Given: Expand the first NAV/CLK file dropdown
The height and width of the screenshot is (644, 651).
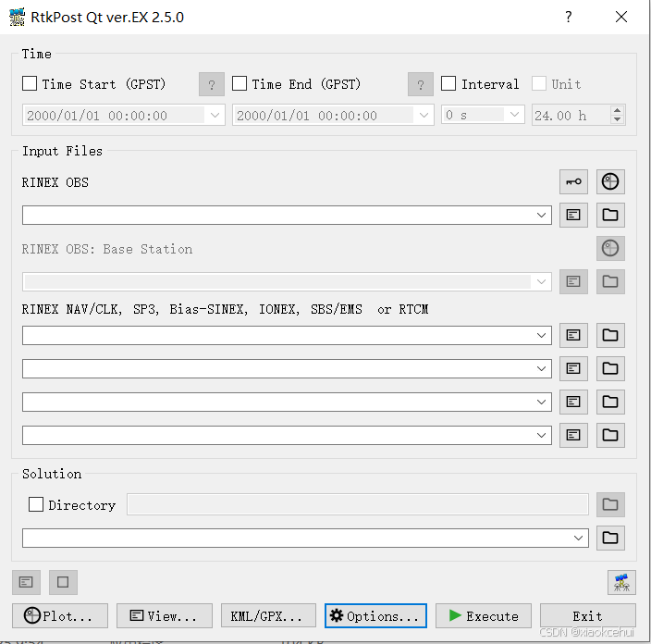Looking at the screenshot, I should (x=541, y=335).
